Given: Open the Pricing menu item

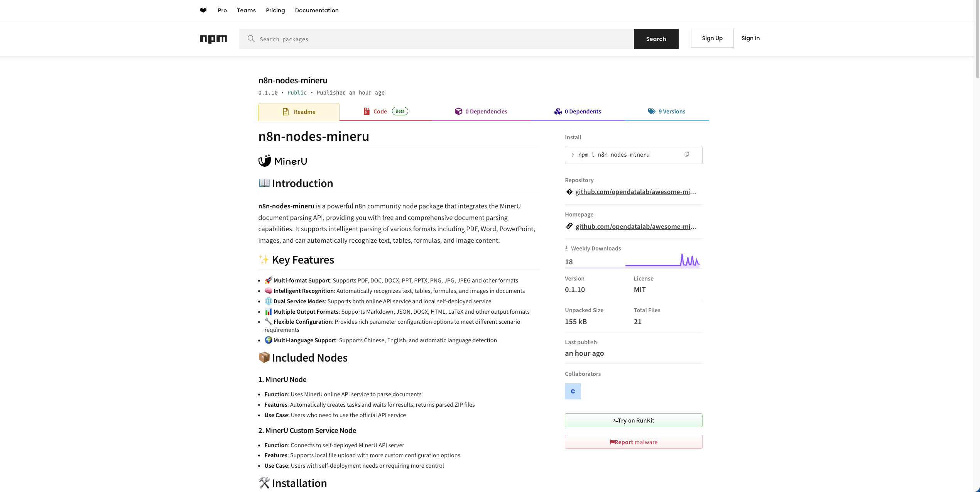Looking at the screenshot, I should [275, 10].
